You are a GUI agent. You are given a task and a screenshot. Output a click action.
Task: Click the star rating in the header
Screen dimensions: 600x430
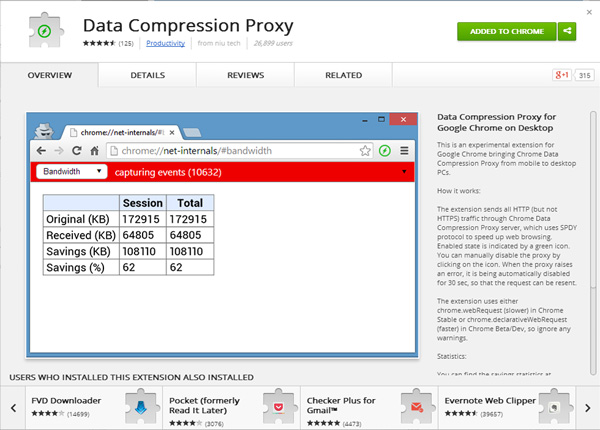[99, 43]
